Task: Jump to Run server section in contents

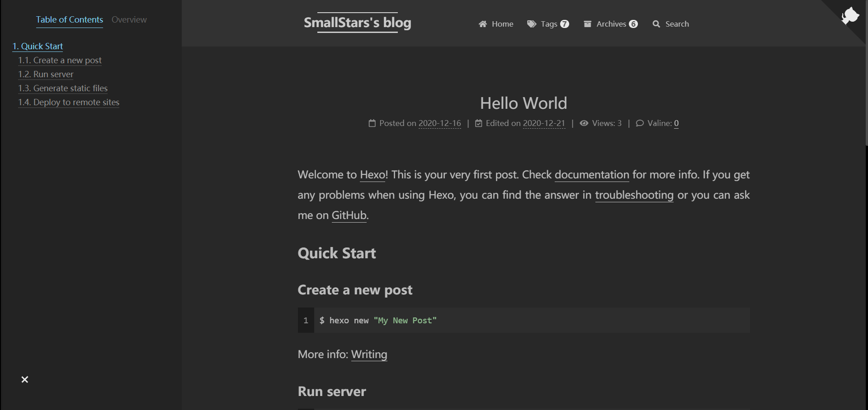Action: click(46, 74)
